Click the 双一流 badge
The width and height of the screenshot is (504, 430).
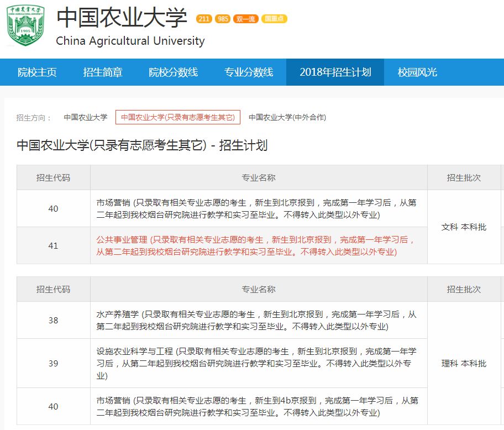[246, 19]
